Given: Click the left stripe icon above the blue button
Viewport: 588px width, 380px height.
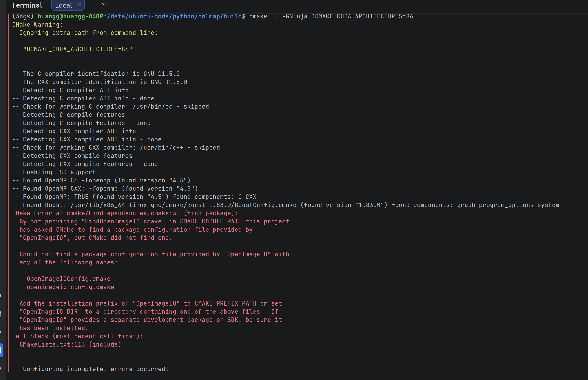Looking at the screenshot, I should pos(1,332).
